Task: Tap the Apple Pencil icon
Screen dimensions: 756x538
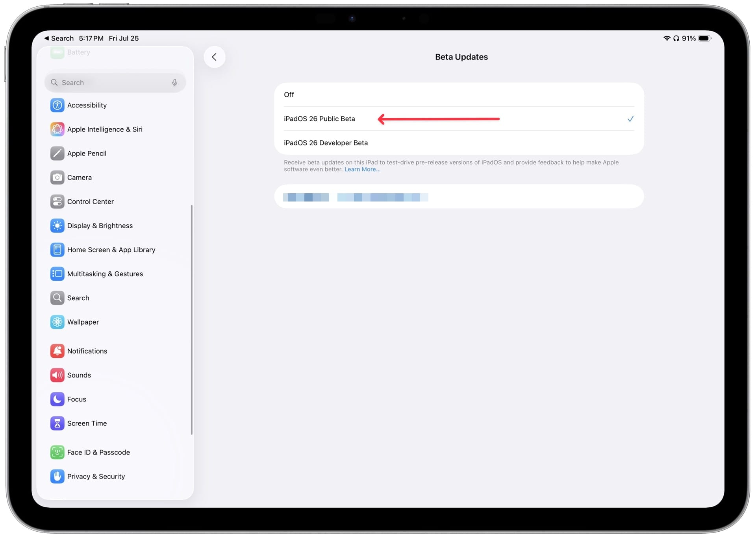Action: tap(57, 153)
